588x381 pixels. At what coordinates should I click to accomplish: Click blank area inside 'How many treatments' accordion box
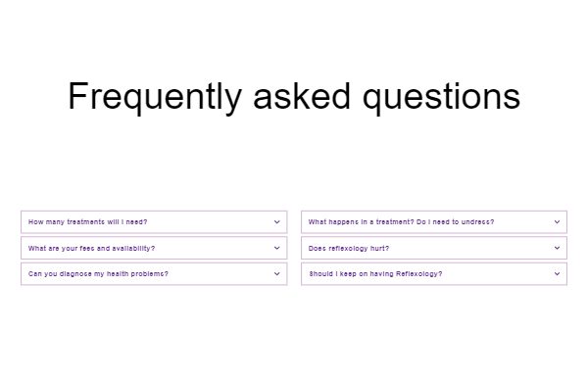point(210,221)
